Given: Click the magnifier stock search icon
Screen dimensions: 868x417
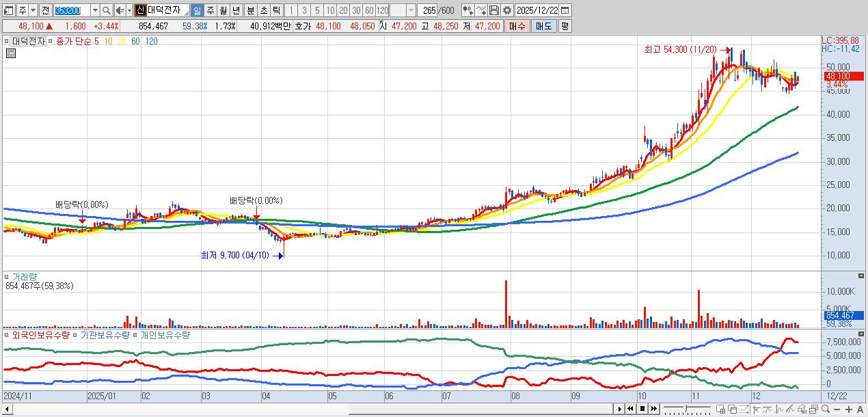Looking at the screenshot, I should (x=106, y=10).
